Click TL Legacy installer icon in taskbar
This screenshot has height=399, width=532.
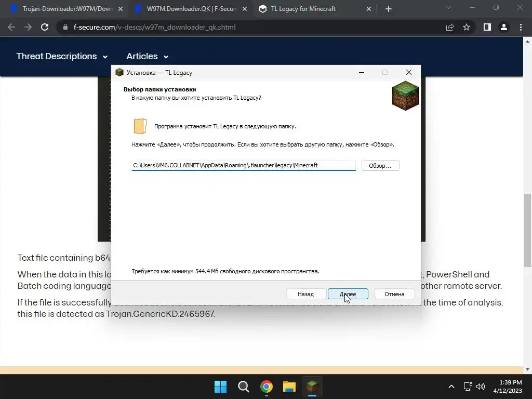coord(312,387)
